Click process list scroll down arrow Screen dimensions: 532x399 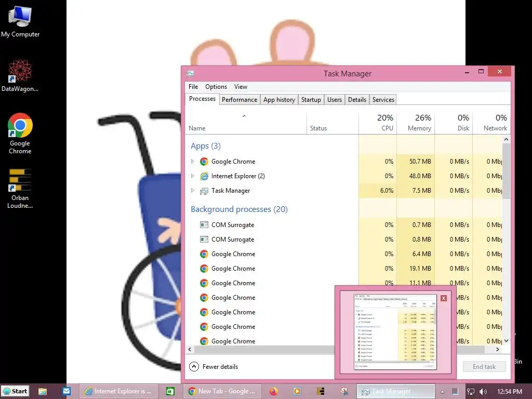tap(506, 341)
